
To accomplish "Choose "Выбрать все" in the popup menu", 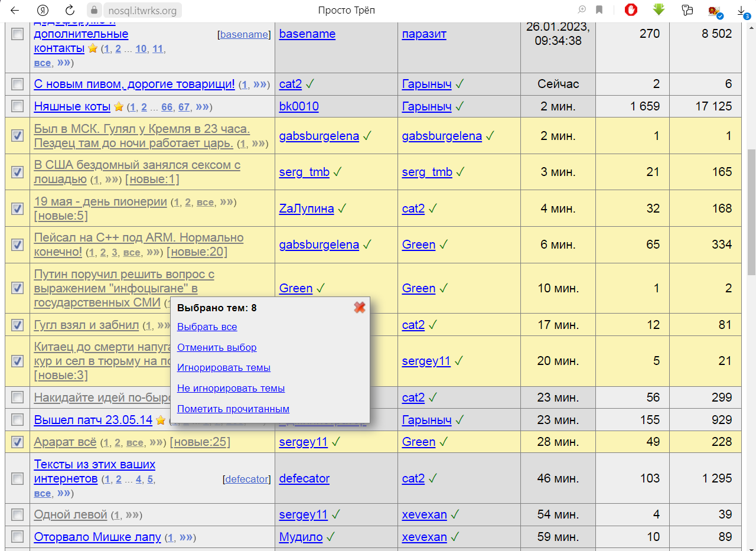I will coord(207,327).
